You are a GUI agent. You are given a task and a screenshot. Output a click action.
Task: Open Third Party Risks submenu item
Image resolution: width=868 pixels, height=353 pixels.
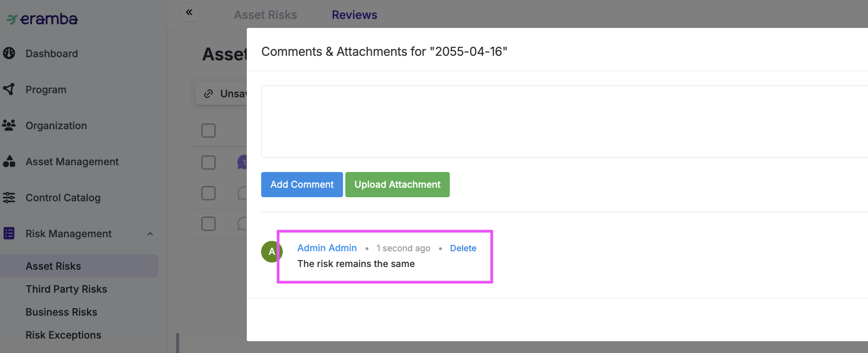pyautogui.click(x=66, y=289)
